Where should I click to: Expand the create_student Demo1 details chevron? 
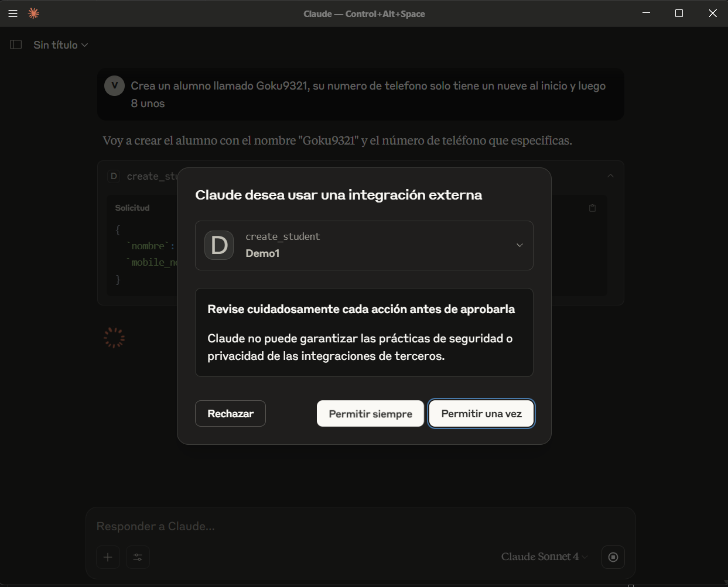point(519,245)
